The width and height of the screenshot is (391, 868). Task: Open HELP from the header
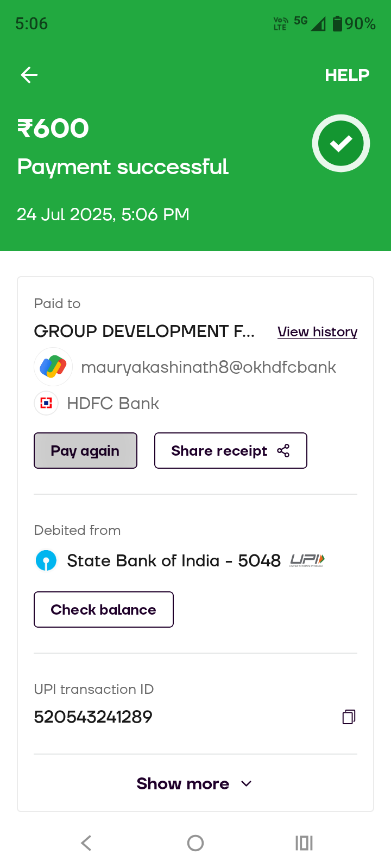coord(347,75)
